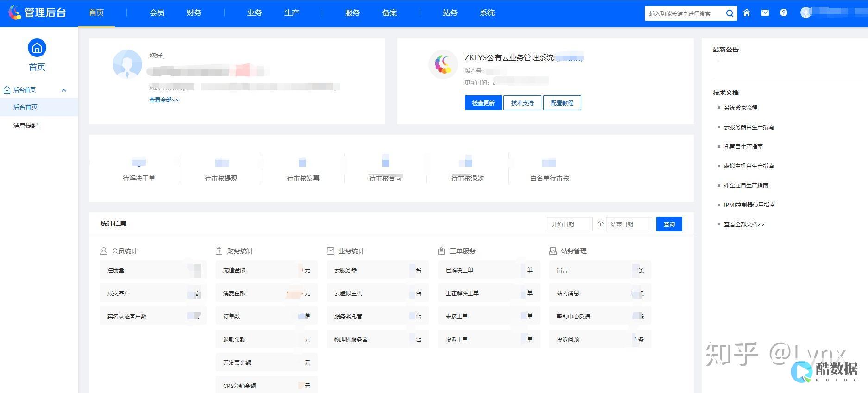Collapse the 后台首页 sidebar group chevron
This screenshot has width=868, height=393.
click(64, 90)
